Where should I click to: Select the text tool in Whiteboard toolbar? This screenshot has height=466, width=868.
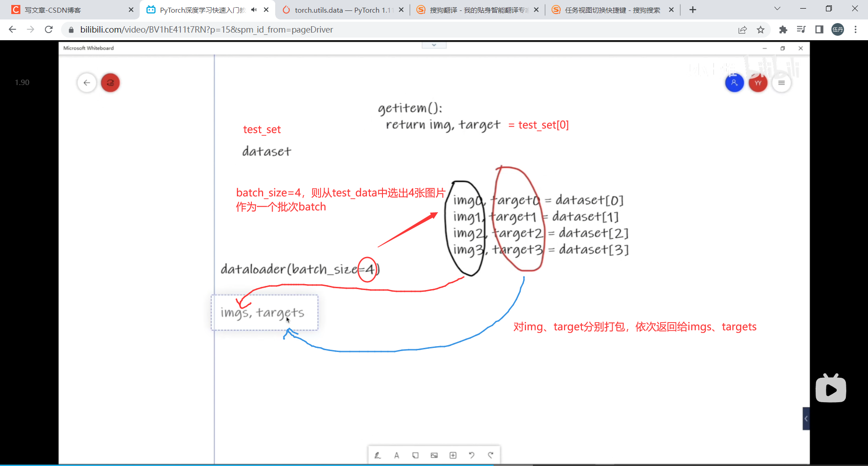pos(396,456)
